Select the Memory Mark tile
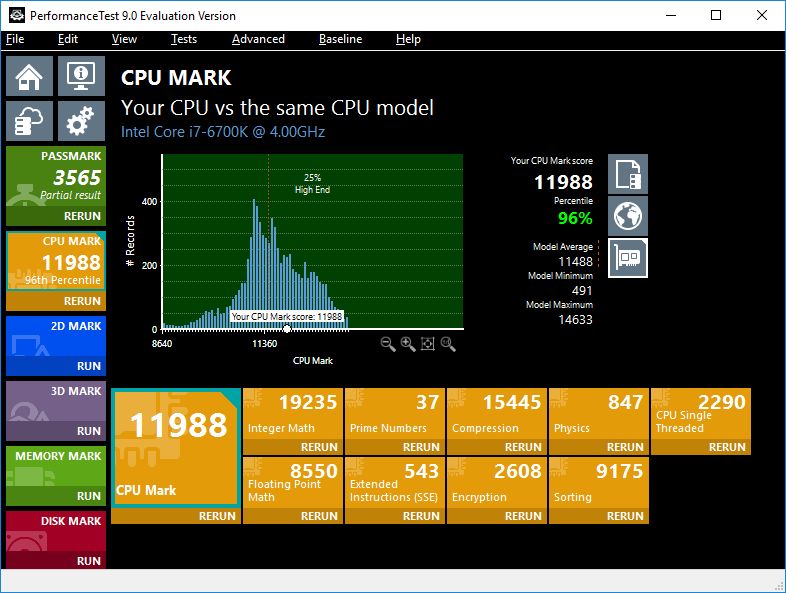 click(56, 466)
